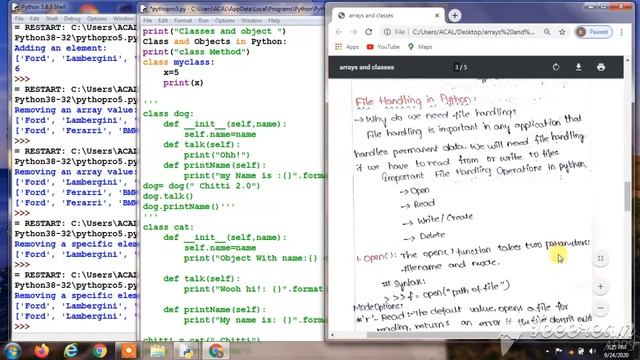Click the PDF page number field
This screenshot has width=640, height=360.
[x=457, y=67]
